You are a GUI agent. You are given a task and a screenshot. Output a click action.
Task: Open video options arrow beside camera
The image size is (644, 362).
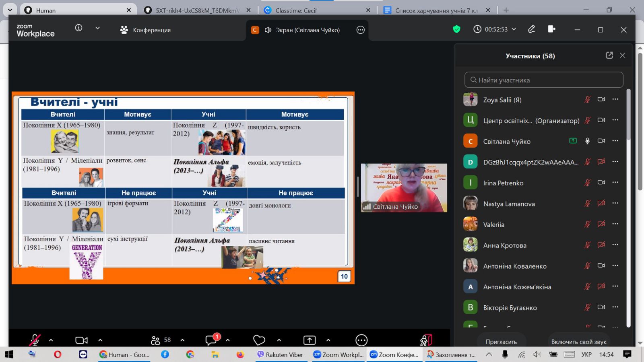100,340
